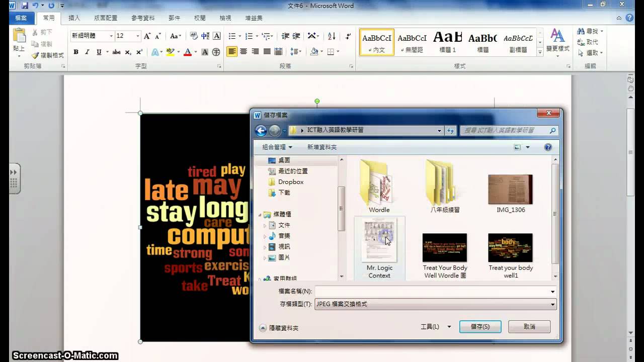Decrease the paragraph indent
Viewport: 644px width, 362px height.
[x=285, y=36]
